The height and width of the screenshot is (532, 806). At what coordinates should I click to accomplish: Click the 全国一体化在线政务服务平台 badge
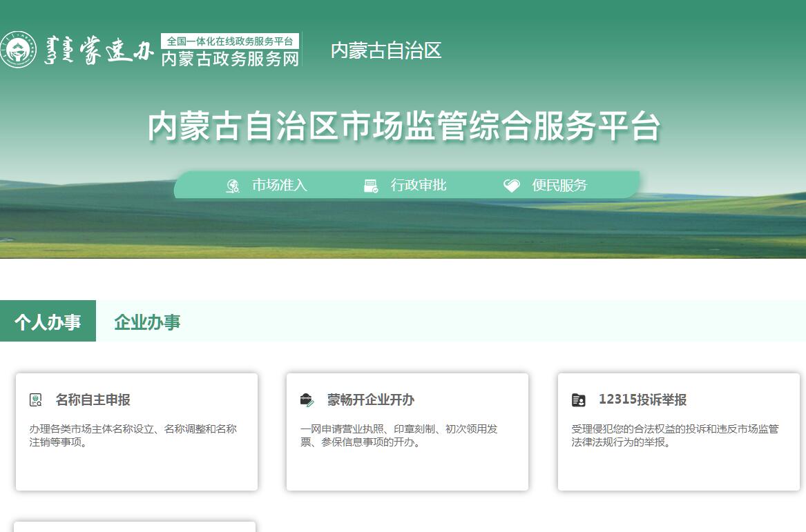click(x=230, y=41)
